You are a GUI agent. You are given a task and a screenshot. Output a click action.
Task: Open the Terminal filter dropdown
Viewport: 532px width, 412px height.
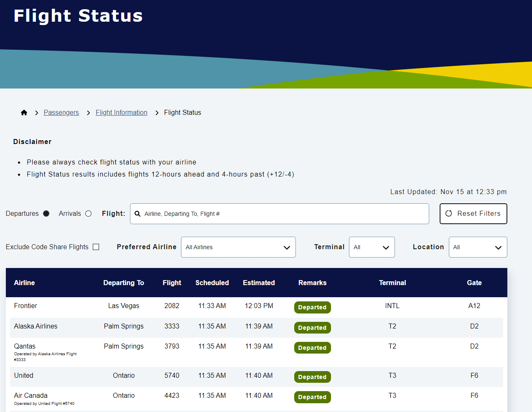pyautogui.click(x=372, y=247)
